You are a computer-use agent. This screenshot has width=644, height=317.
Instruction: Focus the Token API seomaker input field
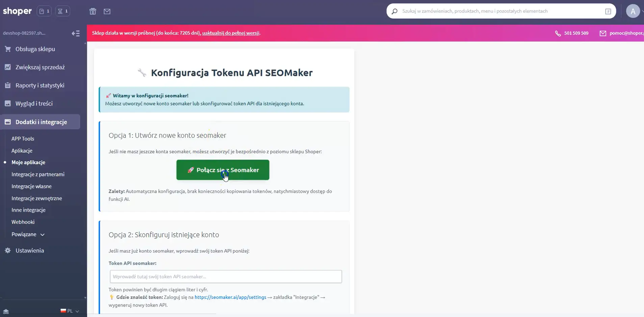(226, 276)
